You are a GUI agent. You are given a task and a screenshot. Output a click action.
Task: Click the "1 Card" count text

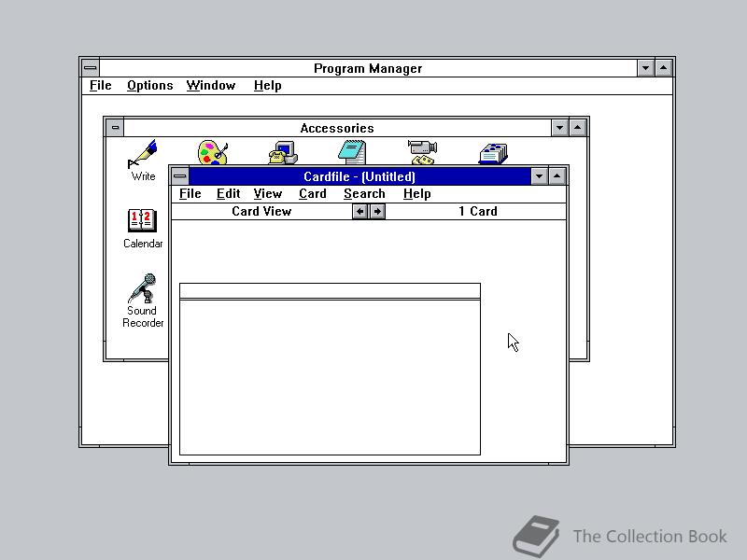click(x=478, y=212)
